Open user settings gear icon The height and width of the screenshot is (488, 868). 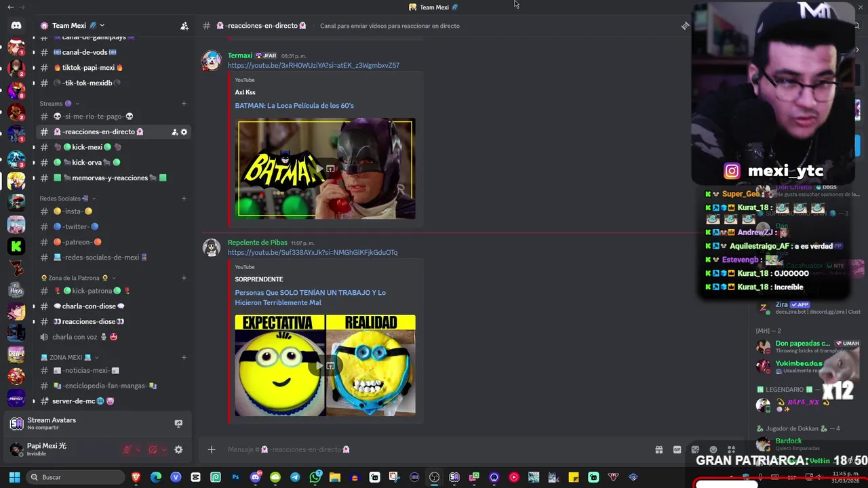pyautogui.click(x=178, y=449)
